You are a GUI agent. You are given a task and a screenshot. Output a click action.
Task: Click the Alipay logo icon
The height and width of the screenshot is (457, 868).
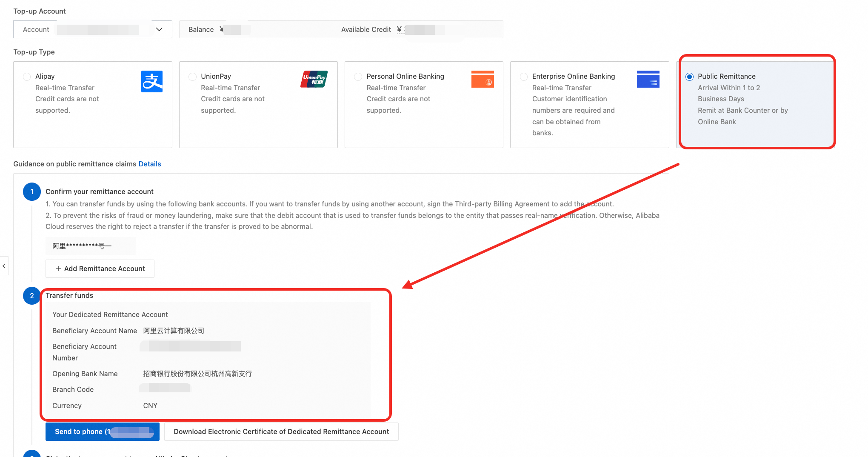click(152, 81)
